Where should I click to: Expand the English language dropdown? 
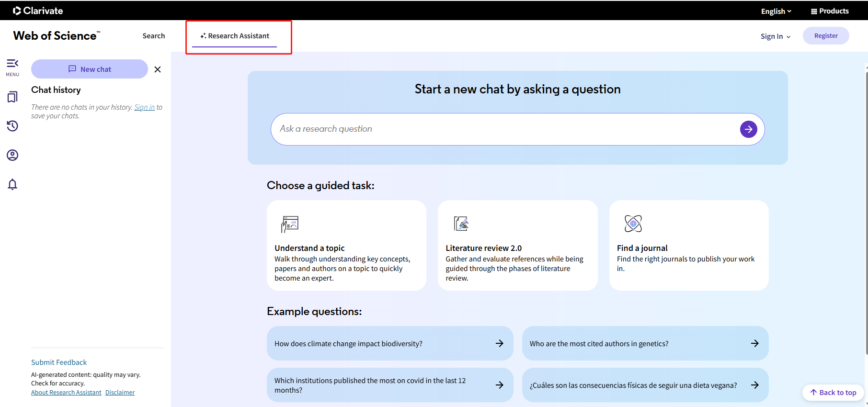click(x=776, y=11)
